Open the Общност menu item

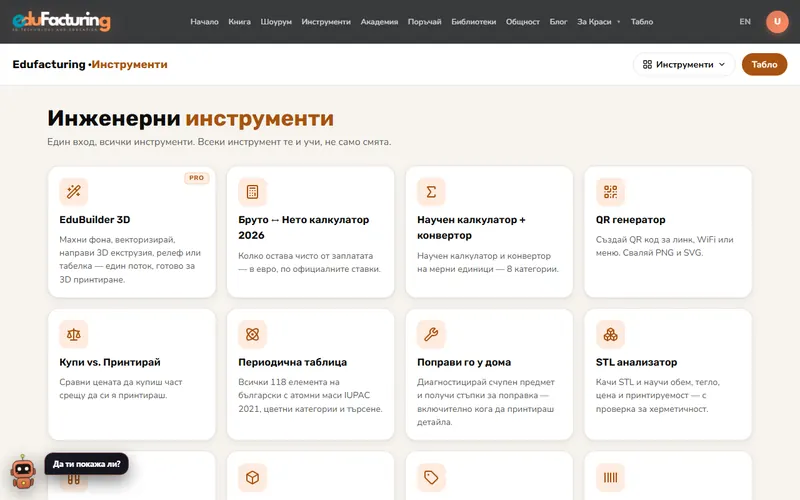[522, 21]
